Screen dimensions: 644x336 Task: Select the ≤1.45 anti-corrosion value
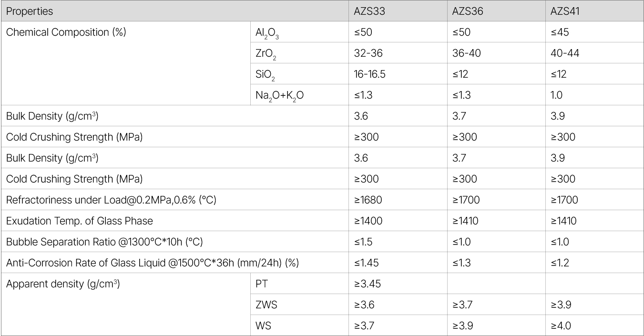point(367,263)
